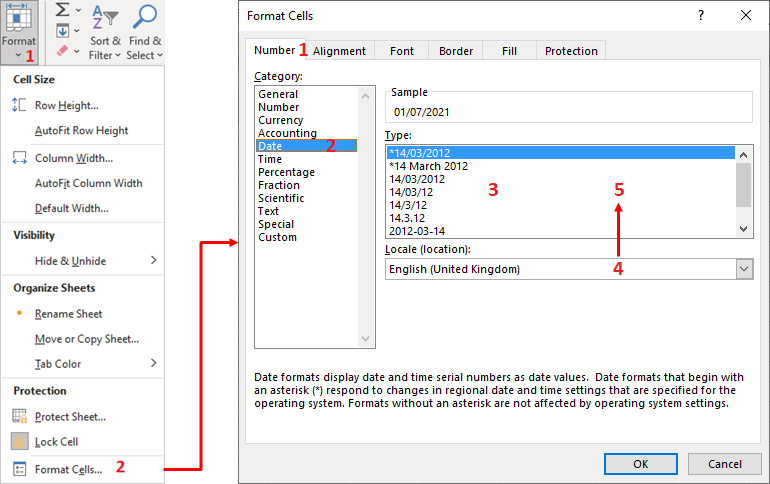Open the AutoSum dropdown arrow
Screen dimensions: 770x484
coord(78,10)
